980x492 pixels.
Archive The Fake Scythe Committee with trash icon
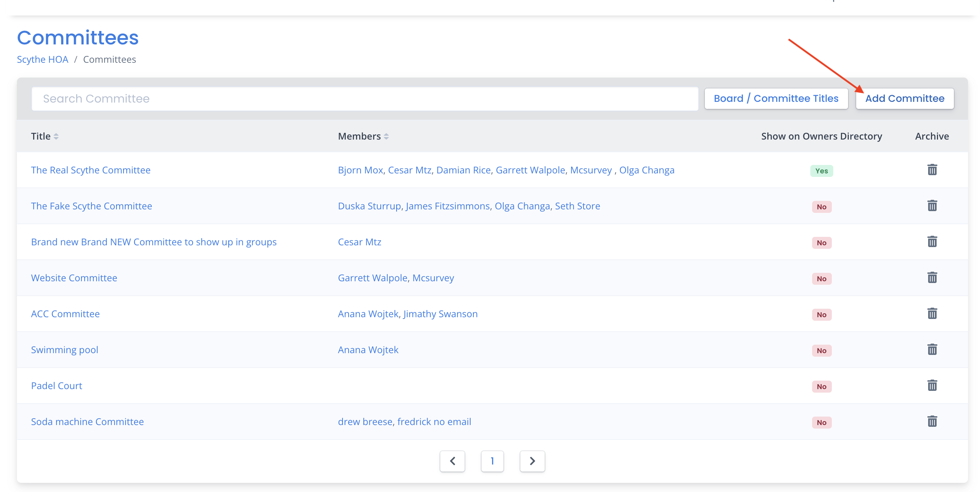(932, 206)
